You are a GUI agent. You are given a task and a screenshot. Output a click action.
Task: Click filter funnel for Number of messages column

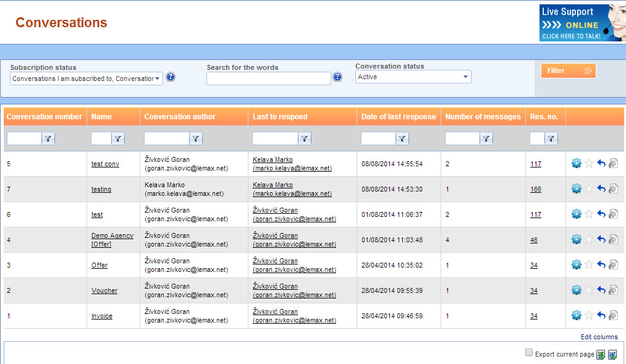(486, 138)
